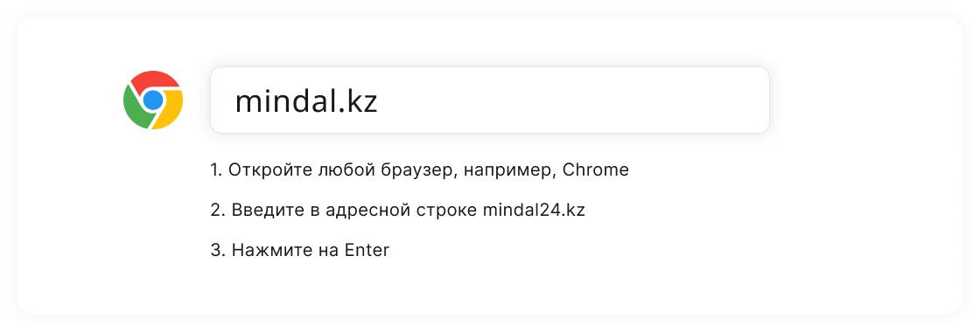Screen dimensions: 980x332
Task: Click the yellow segment of Chrome logo
Action: coord(170,111)
